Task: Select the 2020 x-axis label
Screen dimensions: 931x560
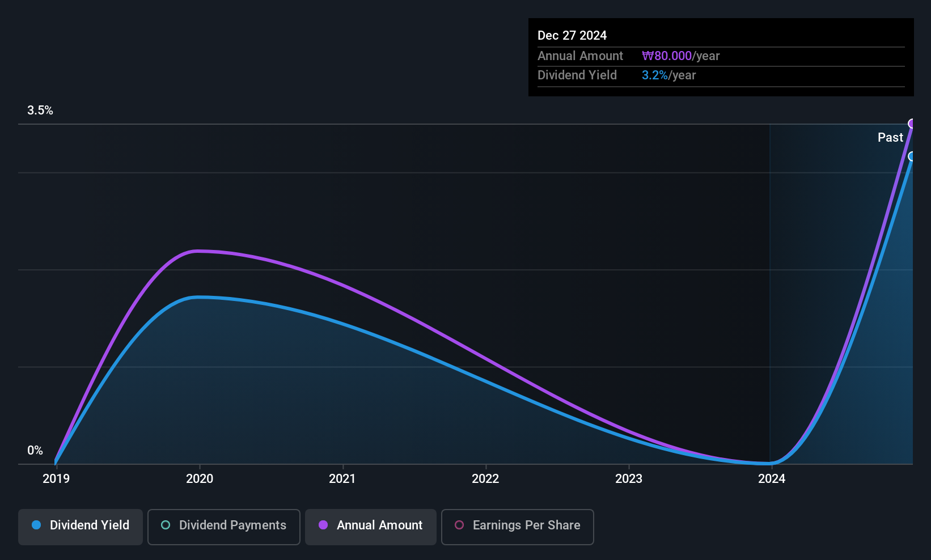Action: tap(200, 479)
